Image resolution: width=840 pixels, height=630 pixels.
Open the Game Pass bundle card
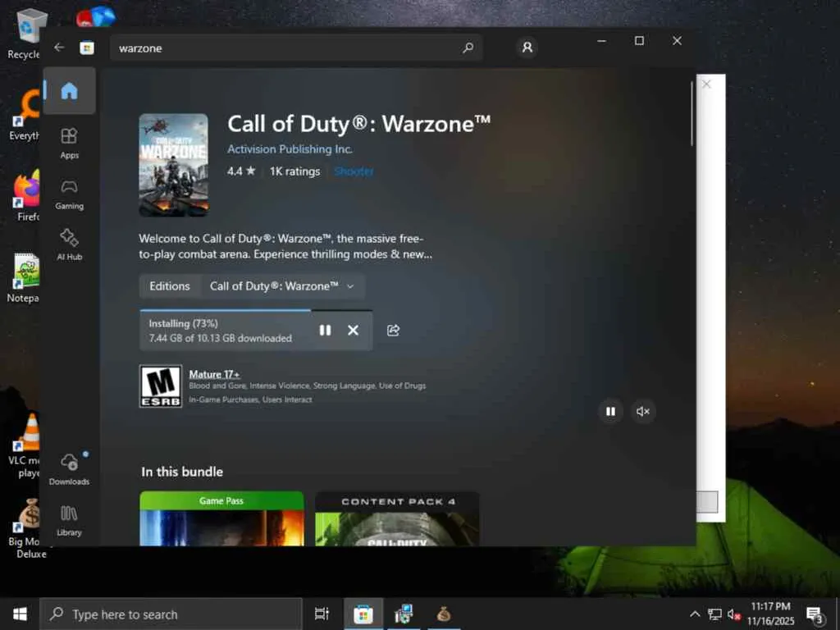221,518
